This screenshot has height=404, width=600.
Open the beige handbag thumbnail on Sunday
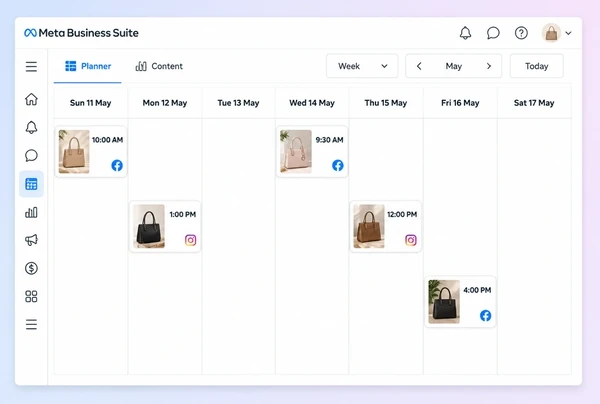click(x=74, y=152)
